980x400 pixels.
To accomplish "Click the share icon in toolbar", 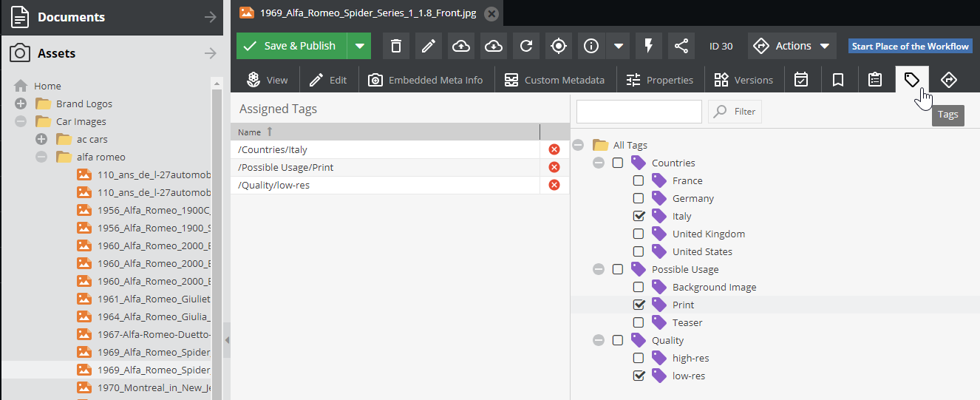I will pyautogui.click(x=681, y=46).
